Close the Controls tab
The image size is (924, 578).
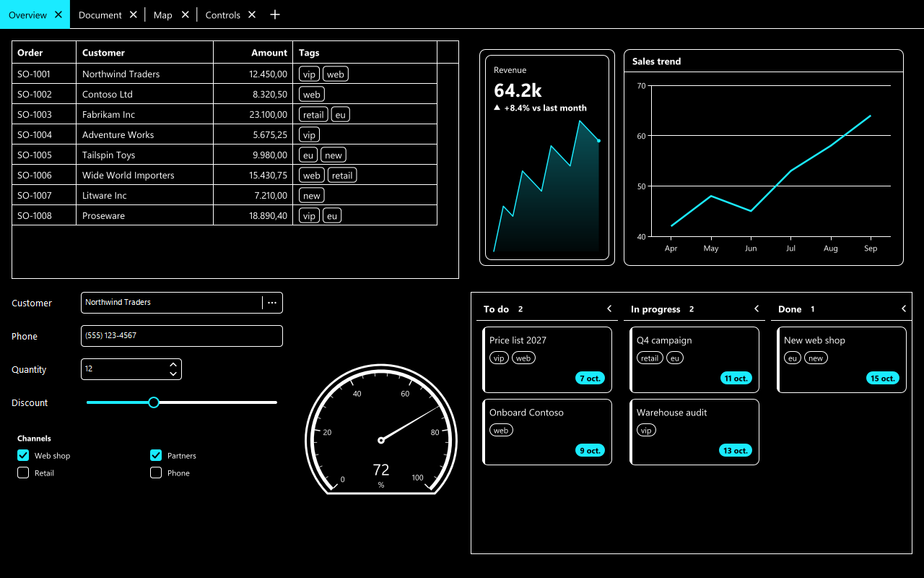[x=251, y=14]
